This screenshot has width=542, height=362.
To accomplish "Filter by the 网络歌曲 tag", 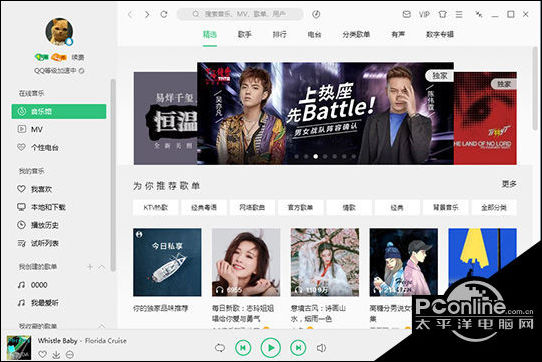I will (252, 207).
